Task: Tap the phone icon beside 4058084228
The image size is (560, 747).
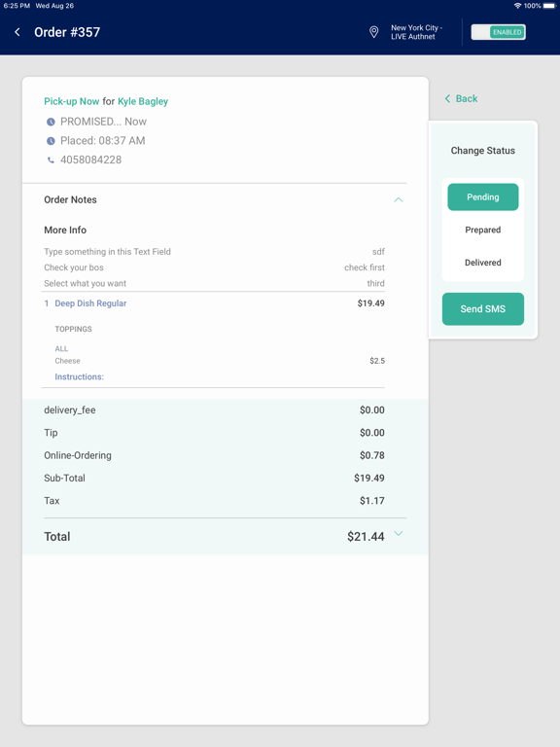Action: (x=51, y=160)
